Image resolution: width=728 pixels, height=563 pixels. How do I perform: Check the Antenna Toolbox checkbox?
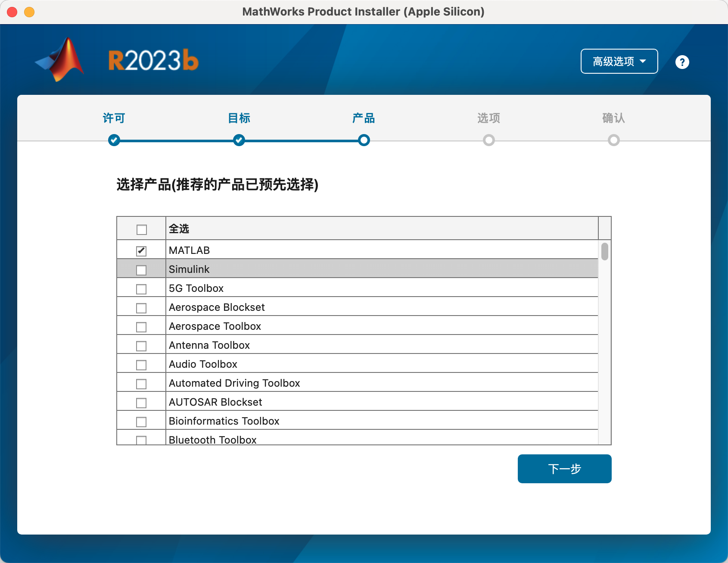(x=141, y=346)
